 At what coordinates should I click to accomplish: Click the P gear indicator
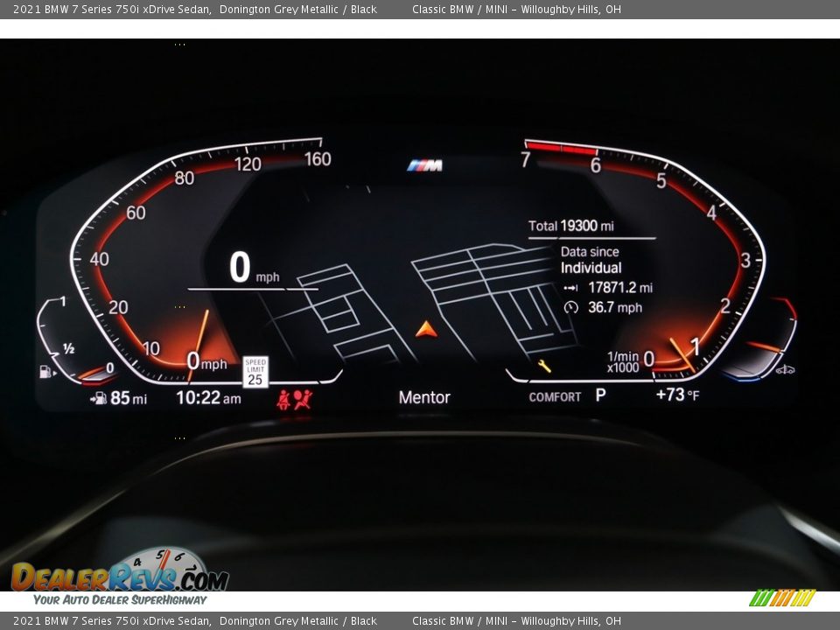[601, 395]
